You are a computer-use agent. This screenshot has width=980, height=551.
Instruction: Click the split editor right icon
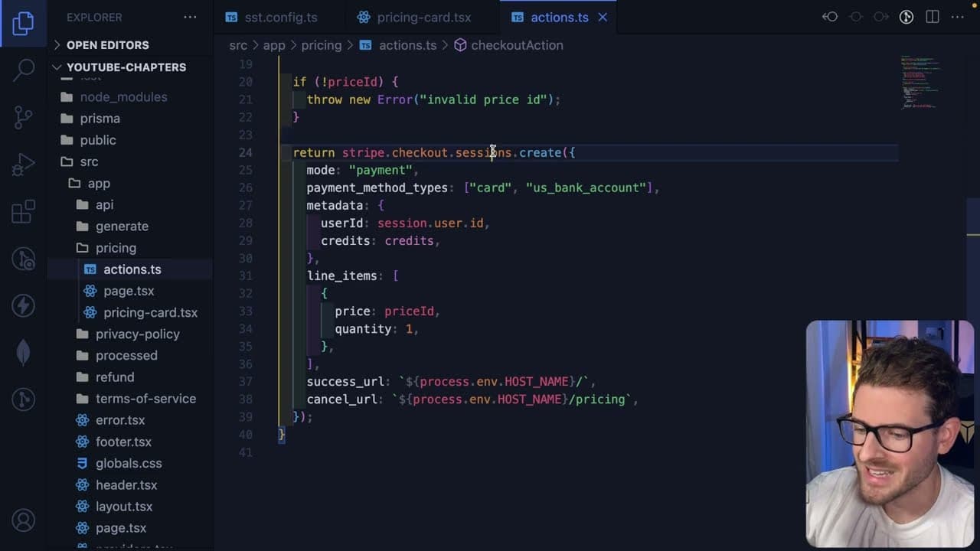933,17
